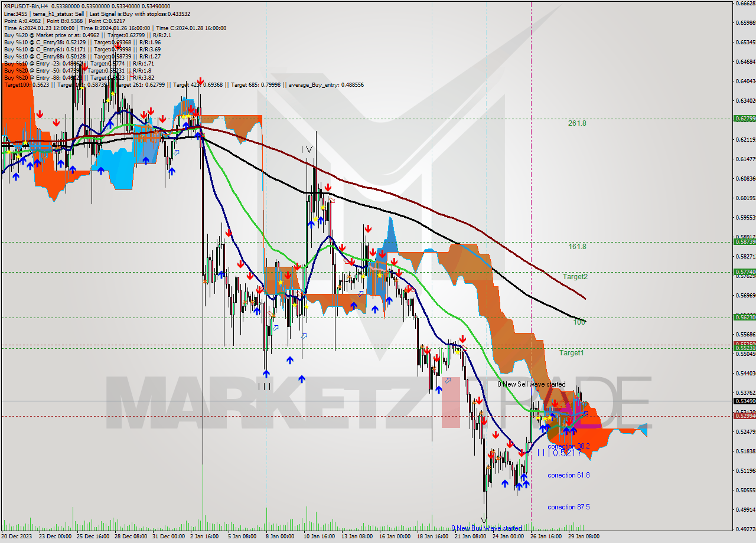The width and height of the screenshot is (756, 543).
Task: Click the 'I I I' wave label near 8 Jan
Action: tap(265, 387)
